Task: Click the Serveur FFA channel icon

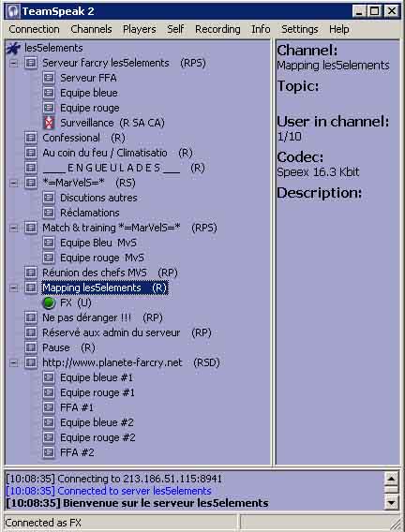Action: [49, 78]
